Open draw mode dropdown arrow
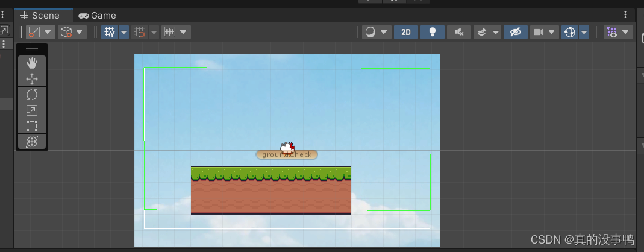This screenshot has height=252, width=644. [x=384, y=32]
